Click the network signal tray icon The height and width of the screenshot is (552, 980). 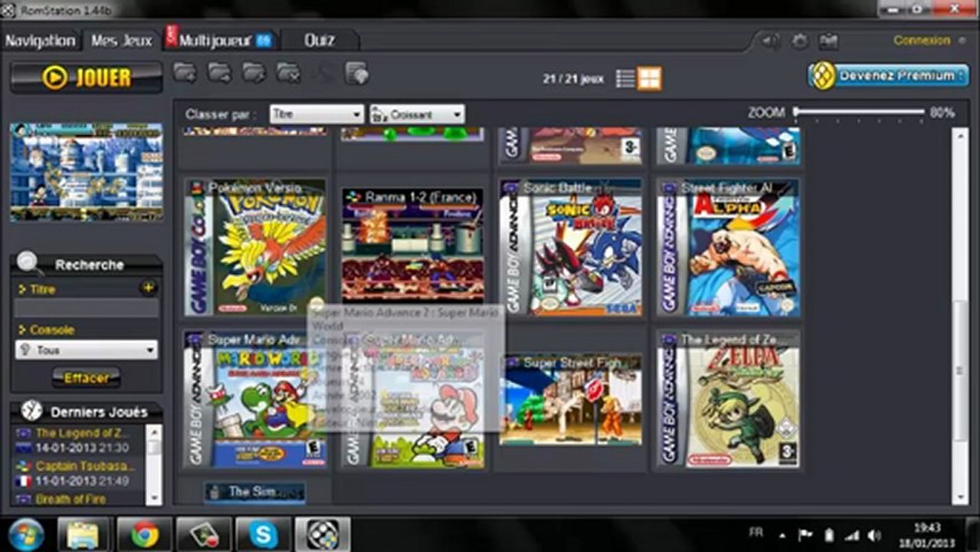(x=851, y=534)
